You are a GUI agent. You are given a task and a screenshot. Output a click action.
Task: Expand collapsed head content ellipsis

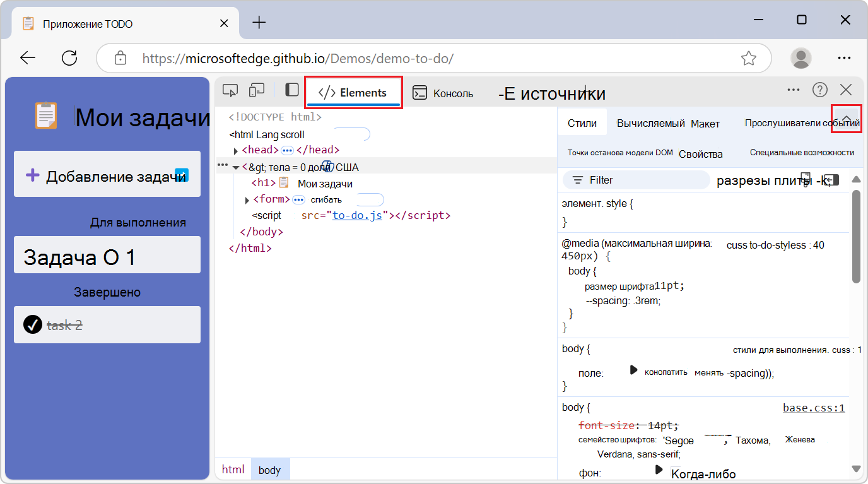click(x=287, y=150)
